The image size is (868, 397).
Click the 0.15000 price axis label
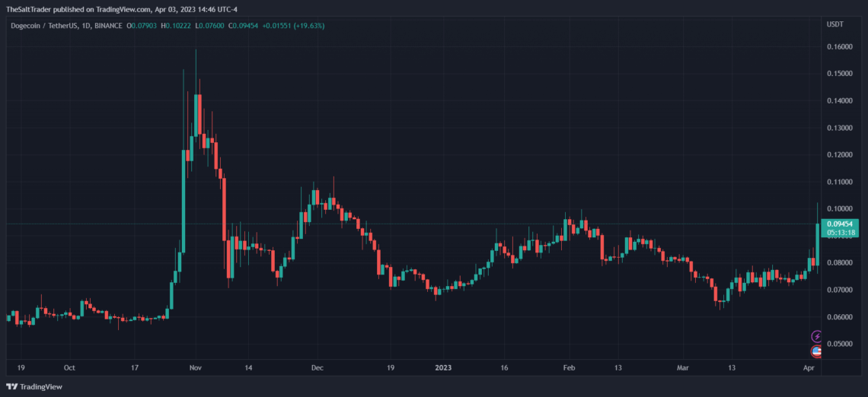click(839, 74)
